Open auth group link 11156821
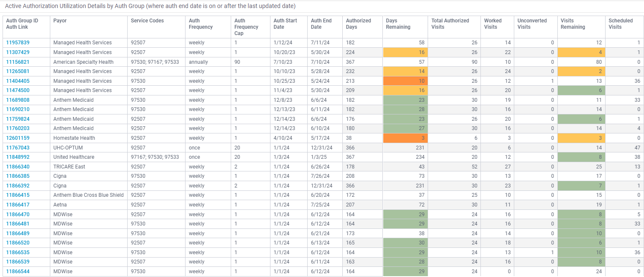Image resolution: width=644 pixels, height=277 pixels. click(x=18, y=62)
